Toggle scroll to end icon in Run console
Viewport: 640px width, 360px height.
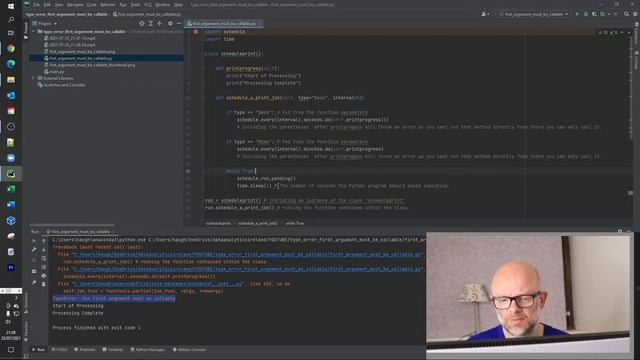[x=44, y=267]
